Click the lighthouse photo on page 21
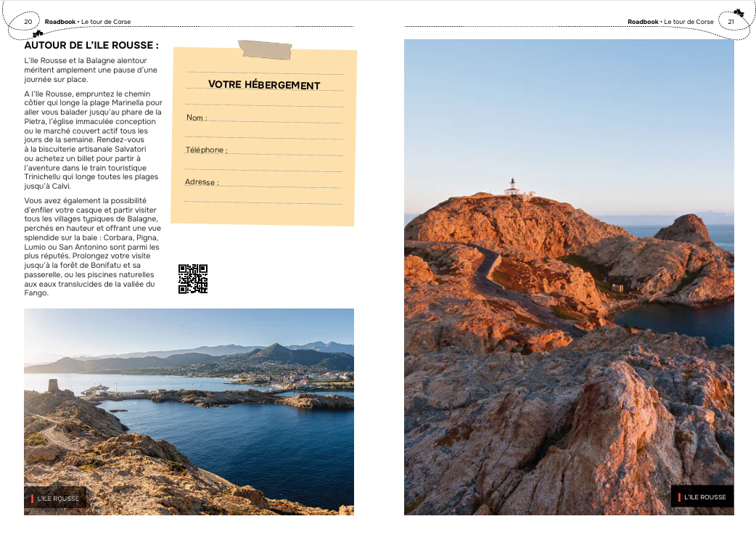Viewport: 756px width, 540px height. click(569, 277)
